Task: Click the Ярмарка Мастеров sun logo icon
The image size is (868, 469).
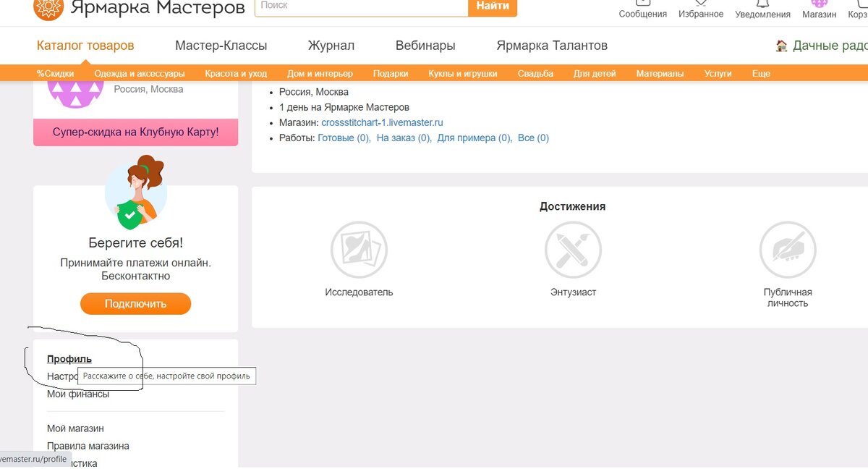Action: coord(49,9)
